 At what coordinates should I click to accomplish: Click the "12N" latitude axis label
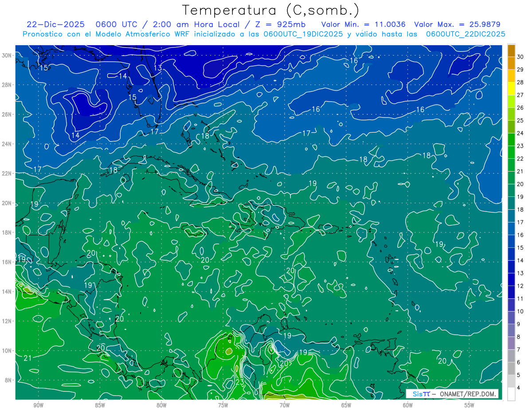[x=7, y=321]
